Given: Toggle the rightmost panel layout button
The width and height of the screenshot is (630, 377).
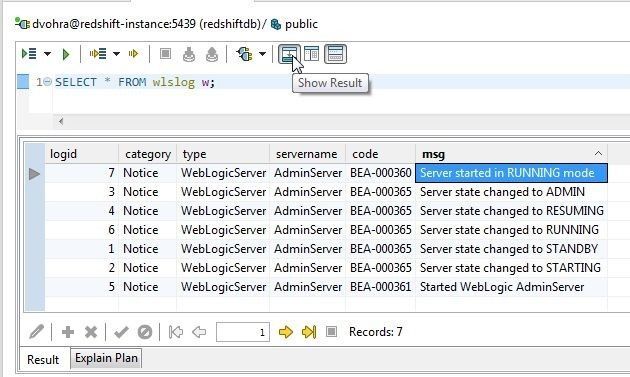Looking at the screenshot, I should click(x=335, y=54).
